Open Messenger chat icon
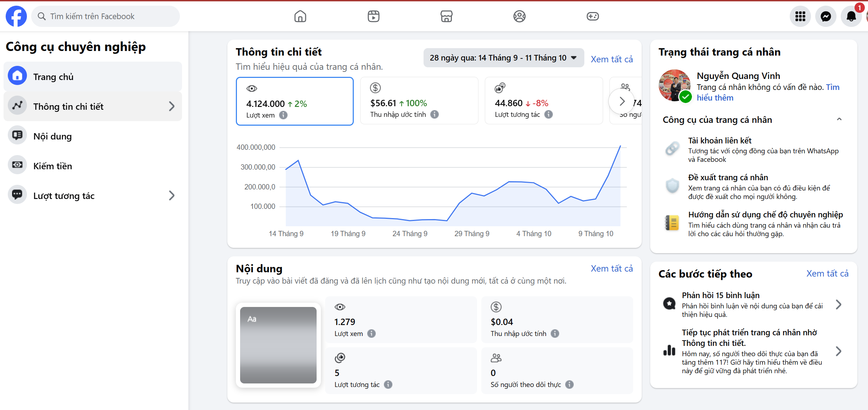 (826, 16)
